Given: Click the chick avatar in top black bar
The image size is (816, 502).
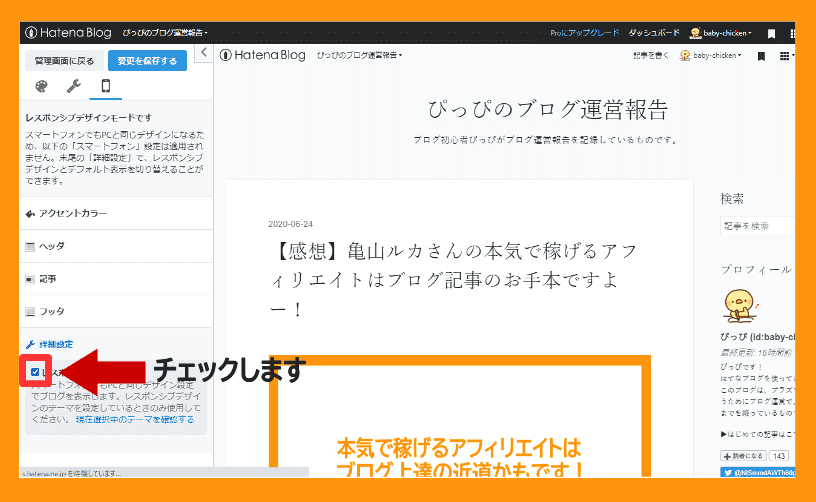Looking at the screenshot, I should tap(695, 33).
